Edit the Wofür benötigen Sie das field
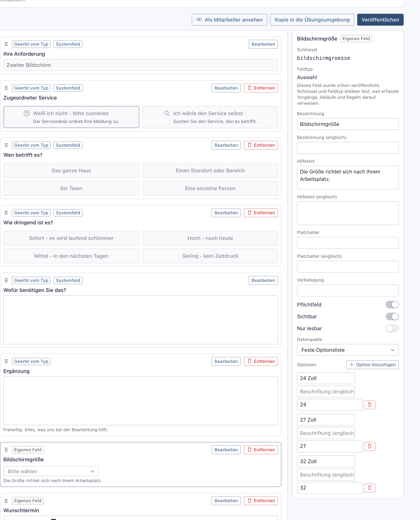 (x=263, y=280)
